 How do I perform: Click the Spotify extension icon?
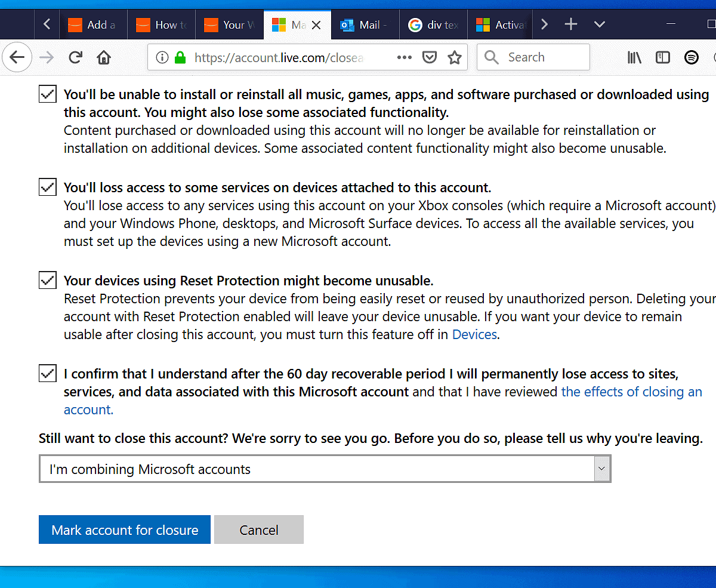[691, 57]
